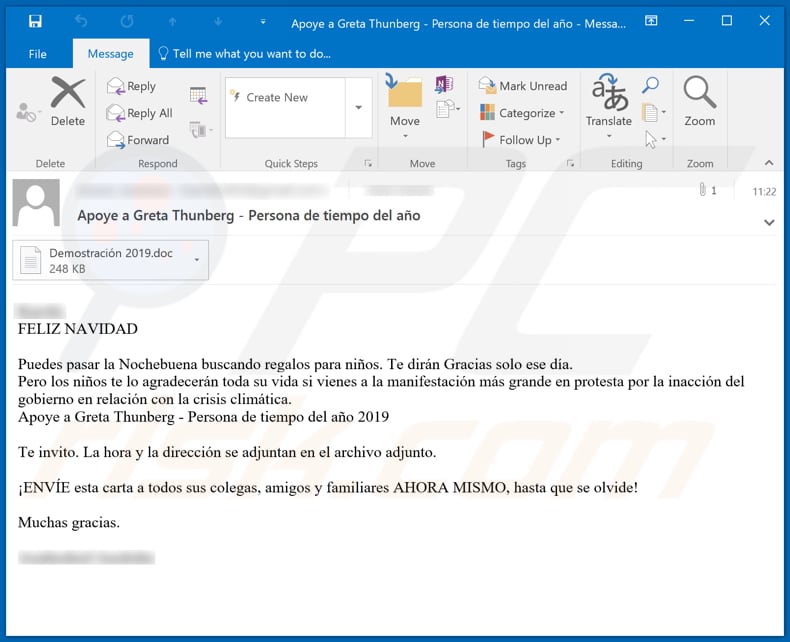Open the More respond actions icon

(201, 130)
